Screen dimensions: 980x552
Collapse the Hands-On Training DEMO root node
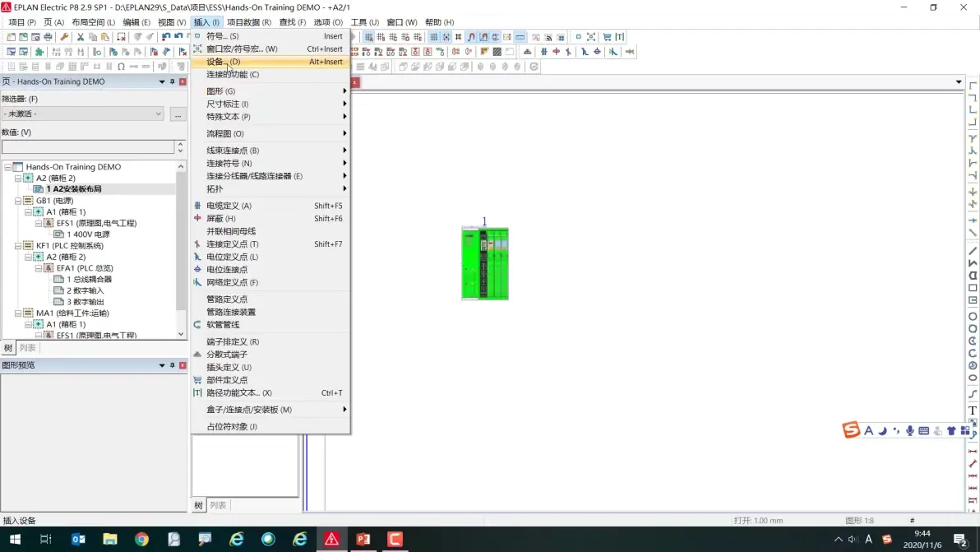7,167
